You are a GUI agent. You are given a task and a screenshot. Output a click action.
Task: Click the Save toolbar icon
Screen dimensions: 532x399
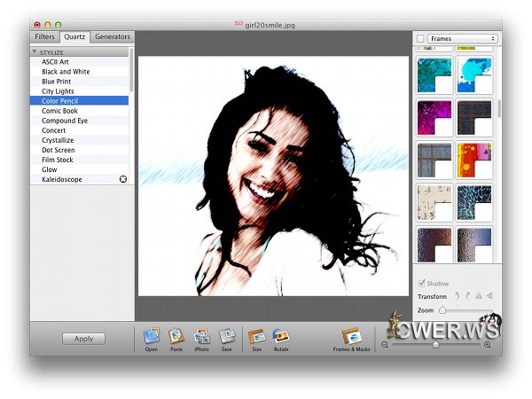pos(227,336)
